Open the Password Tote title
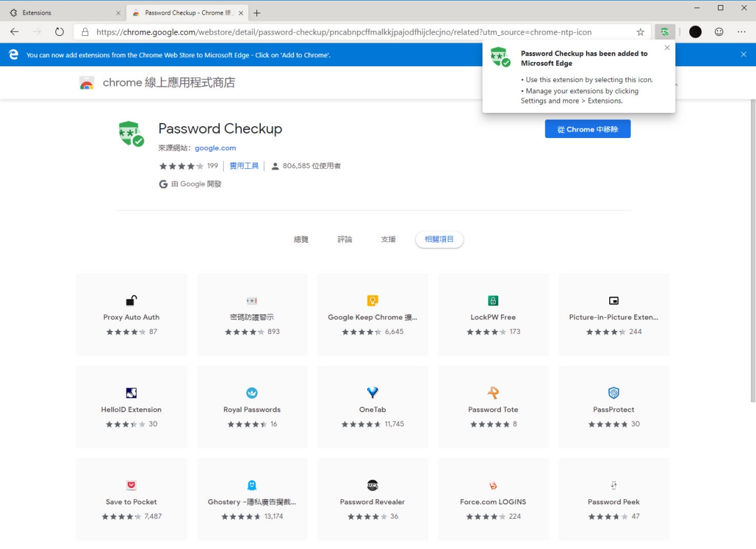The image size is (756, 549). [493, 410]
